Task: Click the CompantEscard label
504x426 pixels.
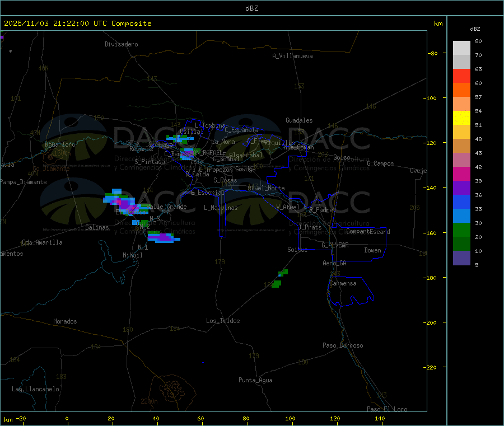Action: pyautogui.click(x=368, y=232)
